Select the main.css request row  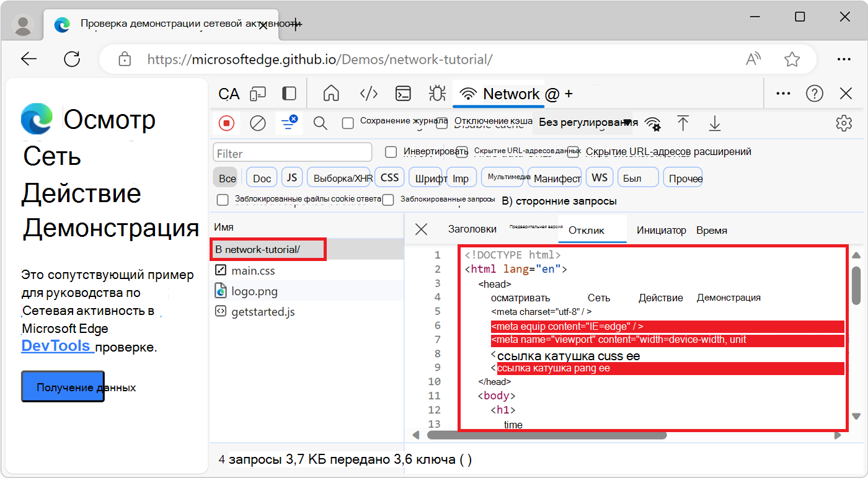[x=307, y=270]
